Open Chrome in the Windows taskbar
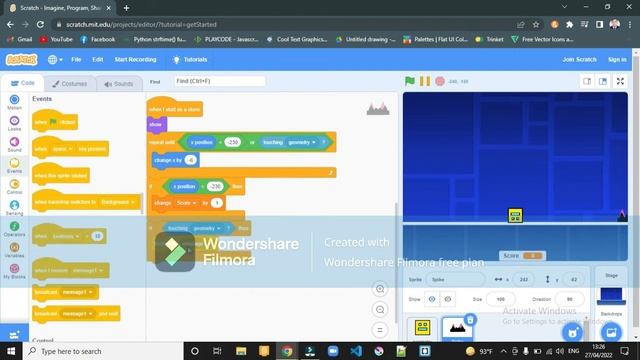This screenshot has width=640, height=360. pyautogui.click(x=287, y=351)
